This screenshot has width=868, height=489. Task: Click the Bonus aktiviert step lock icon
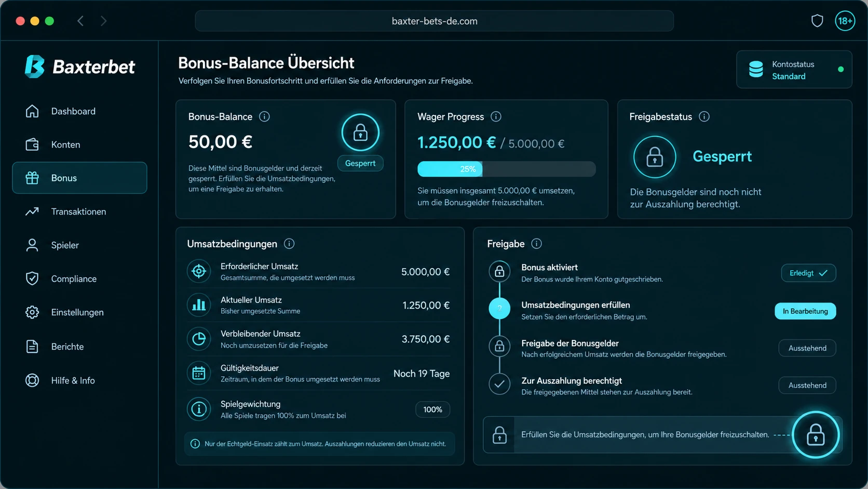point(499,271)
